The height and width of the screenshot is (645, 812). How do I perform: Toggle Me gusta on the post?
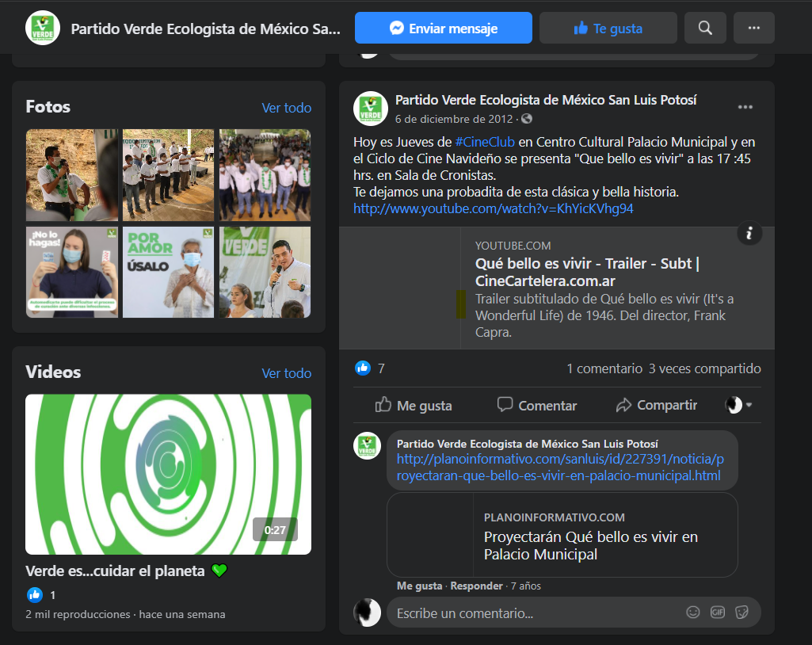[414, 405]
